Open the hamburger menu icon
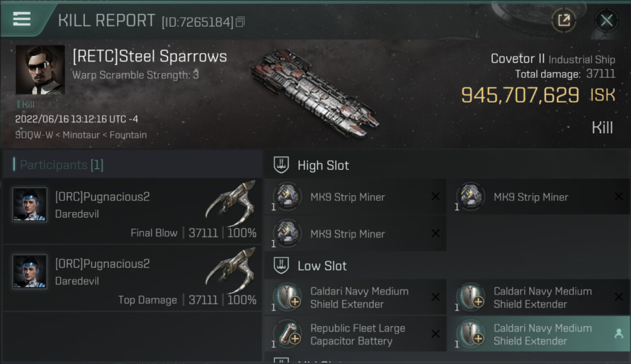Viewport: 631px width, 364px height. tap(22, 19)
